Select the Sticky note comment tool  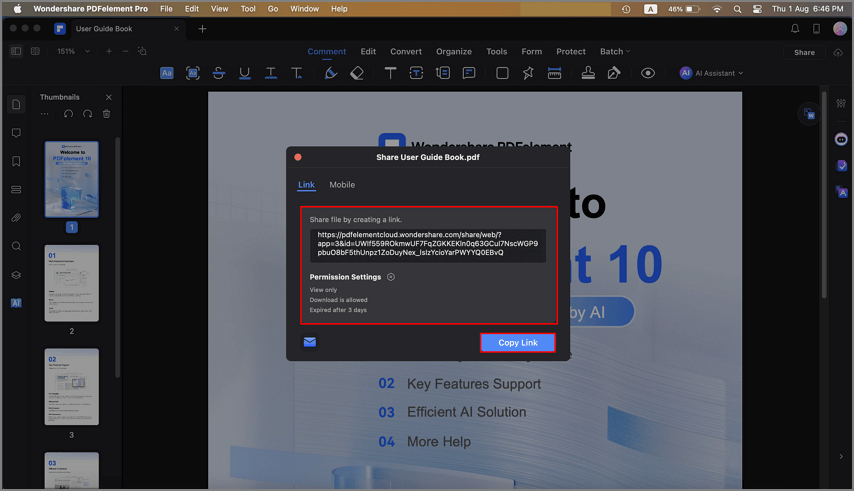coord(469,73)
